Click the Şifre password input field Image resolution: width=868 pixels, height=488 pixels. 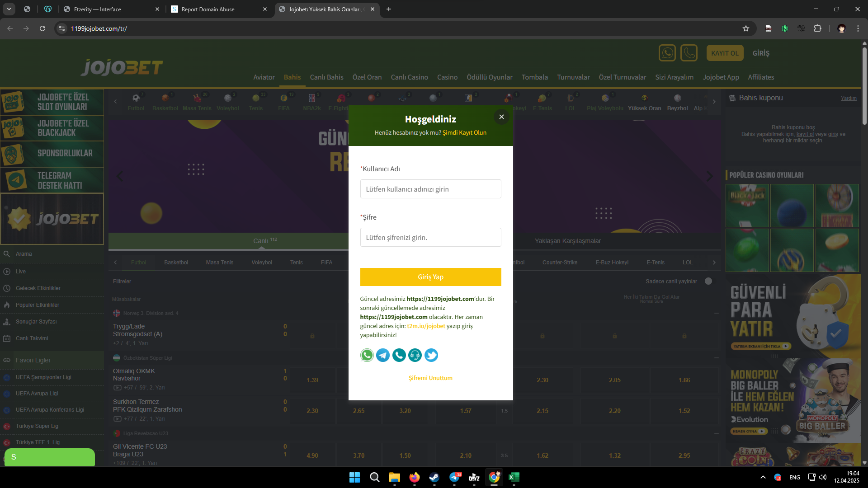[x=430, y=237]
